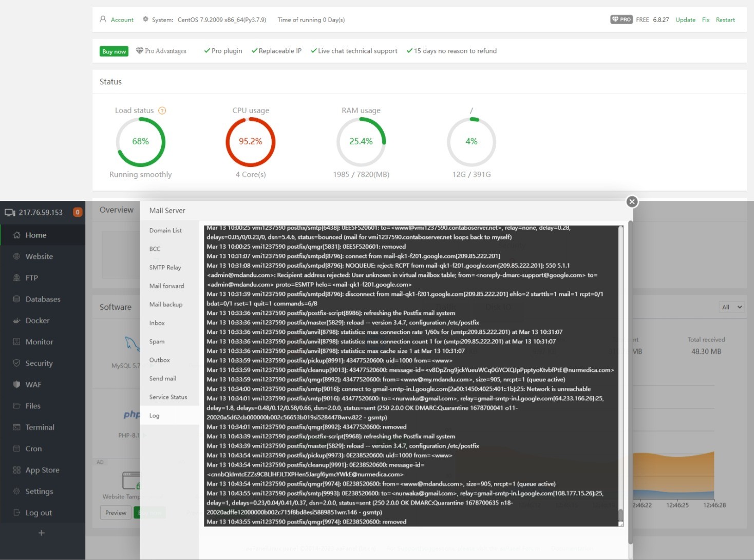The height and width of the screenshot is (560, 754).
Task: Open the Outbox tab
Action: tap(160, 360)
